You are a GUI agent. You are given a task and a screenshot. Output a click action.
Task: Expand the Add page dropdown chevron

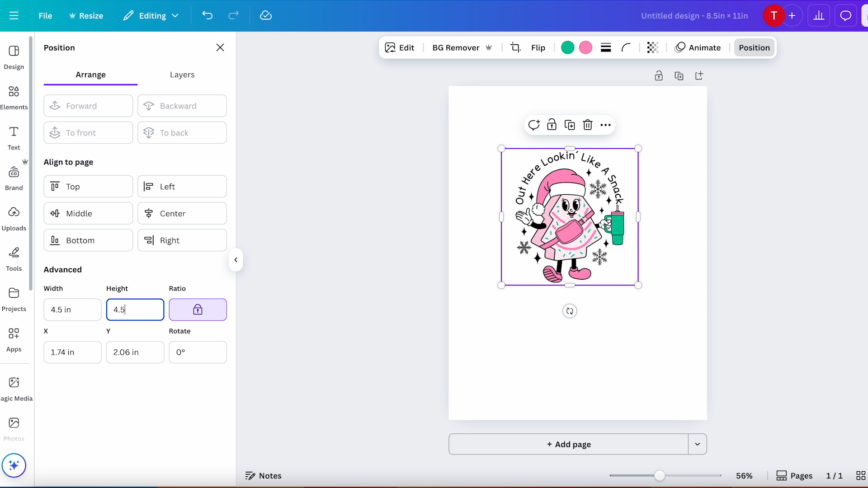(697, 444)
